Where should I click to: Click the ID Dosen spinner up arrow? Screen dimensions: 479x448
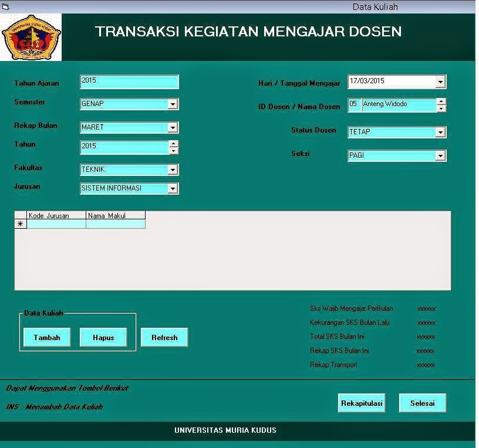pos(442,101)
